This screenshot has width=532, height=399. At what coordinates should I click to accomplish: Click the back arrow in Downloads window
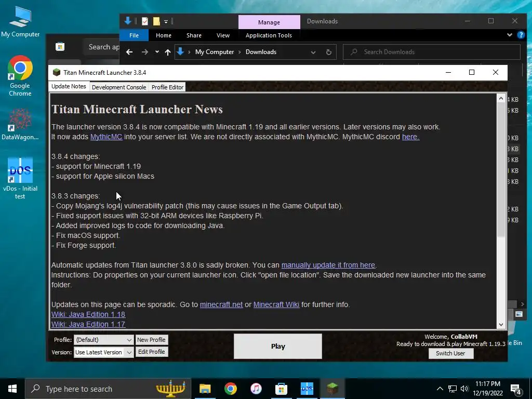[x=129, y=52]
